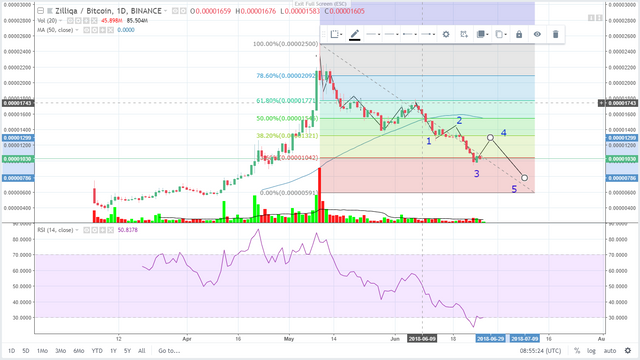Image resolution: width=640 pixels, height=360 pixels.
Task: Click the 50.00% Fibonacci level label
Action: pyautogui.click(x=287, y=118)
